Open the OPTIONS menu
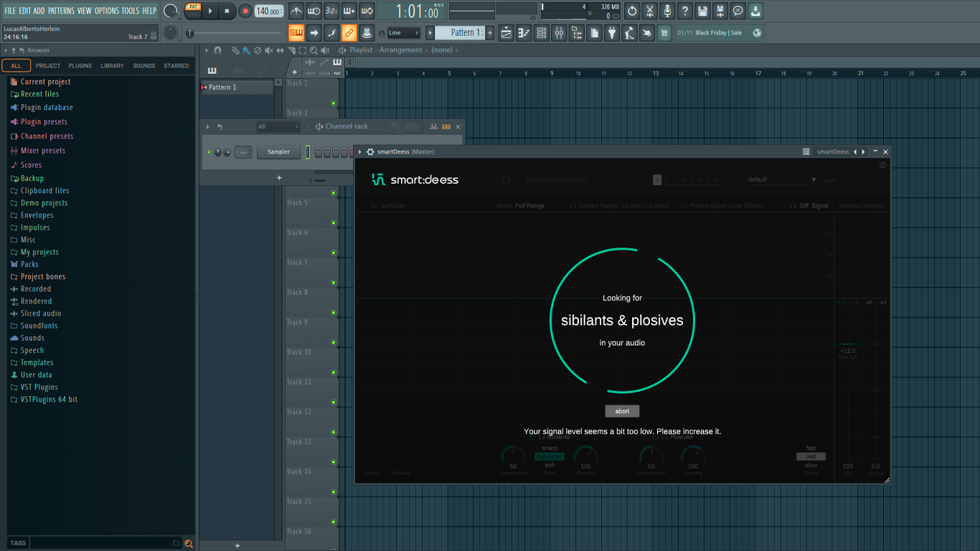The width and height of the screenshot is (980, 551). click(x=107, y=11)
